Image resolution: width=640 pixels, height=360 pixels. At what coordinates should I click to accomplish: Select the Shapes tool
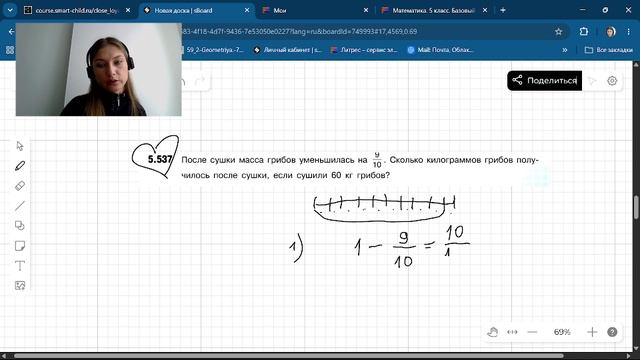coord(20,226)
